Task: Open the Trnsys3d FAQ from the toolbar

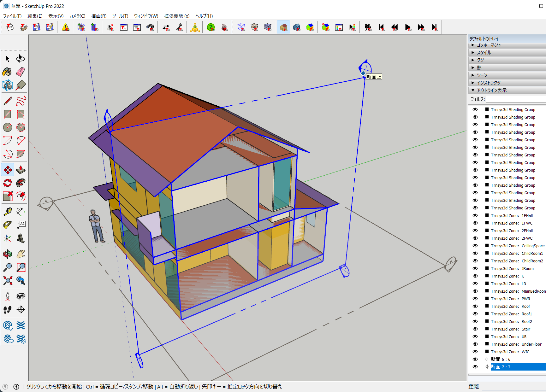Action: click(x=224, y=27)
